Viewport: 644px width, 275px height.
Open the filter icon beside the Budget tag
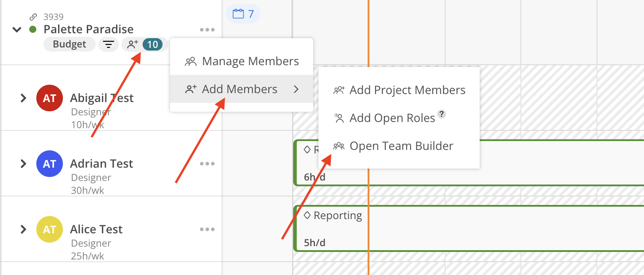109,44
